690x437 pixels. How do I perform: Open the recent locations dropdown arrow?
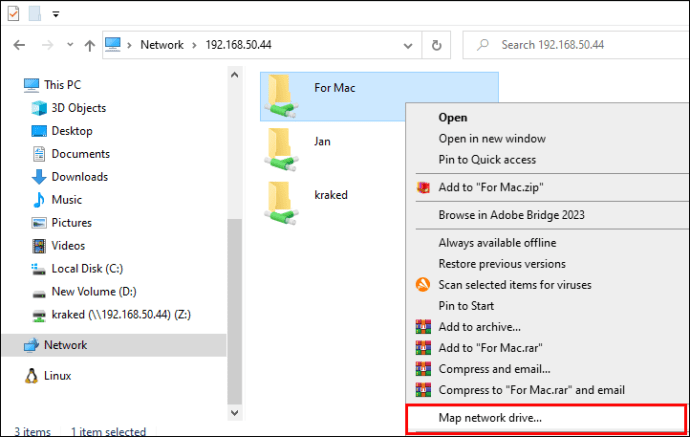(x=69, y=45)
